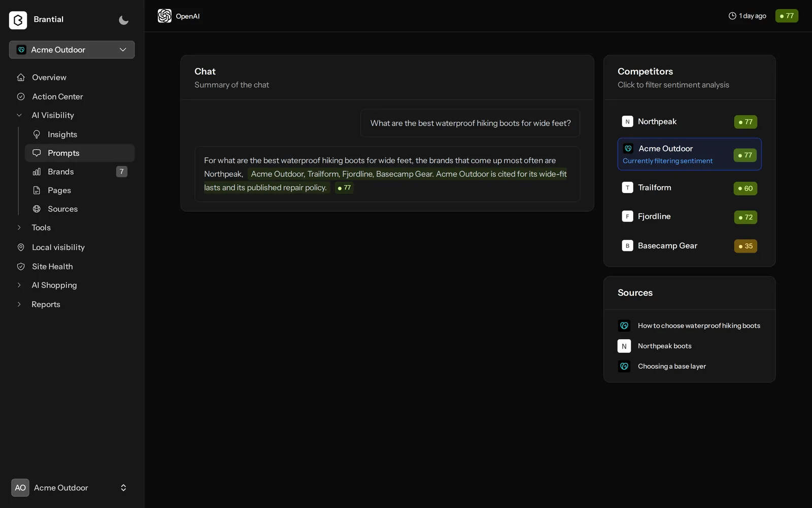The height and width of the screenshot is (508, 812).
Task: Click the OpenAI logo icon
Action: 164,16
